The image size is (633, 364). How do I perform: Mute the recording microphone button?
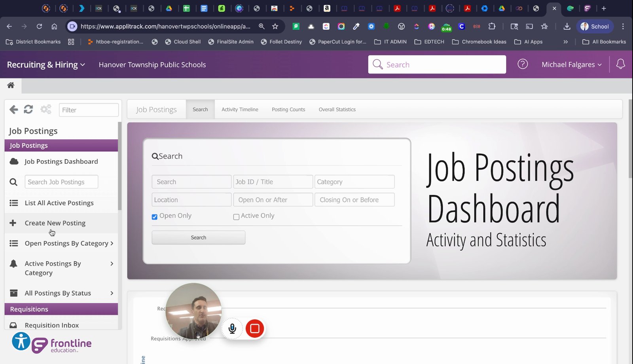click(232, 328)
